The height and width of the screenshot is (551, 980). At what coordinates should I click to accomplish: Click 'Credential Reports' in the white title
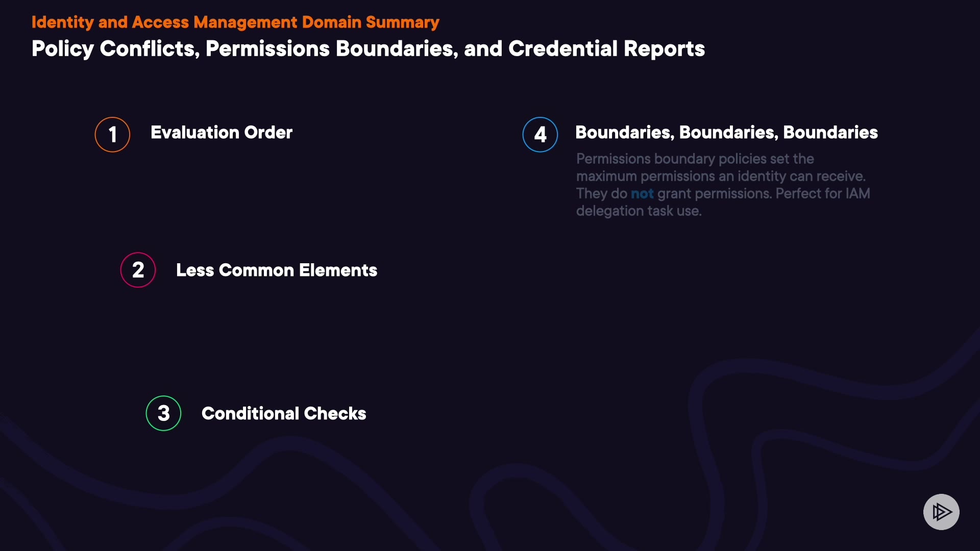pyautogui.click(x=606, y=49)
